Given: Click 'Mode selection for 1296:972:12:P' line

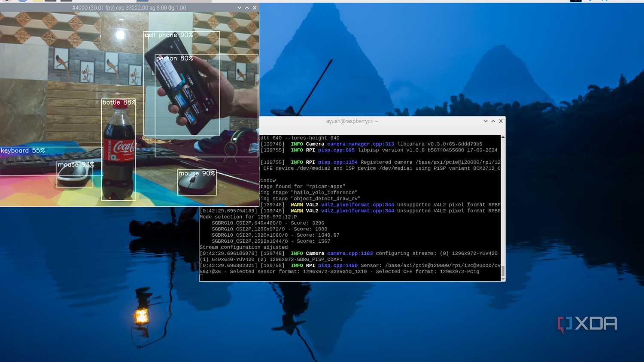Looking at the screenshot, I should point(248,217).
